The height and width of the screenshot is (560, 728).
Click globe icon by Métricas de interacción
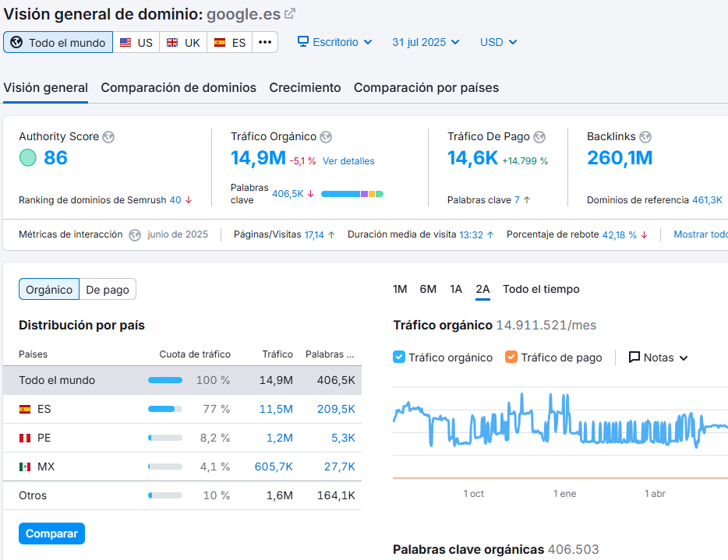135,234
